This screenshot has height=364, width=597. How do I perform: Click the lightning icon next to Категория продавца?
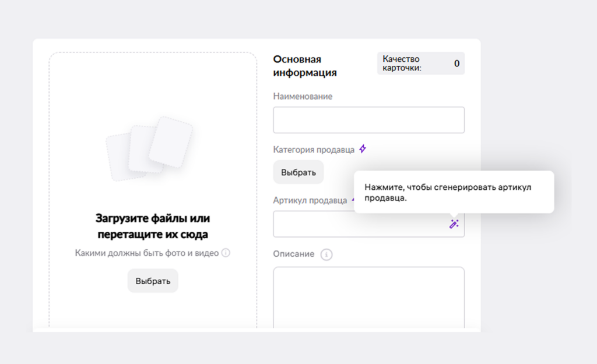pos(363,149)
